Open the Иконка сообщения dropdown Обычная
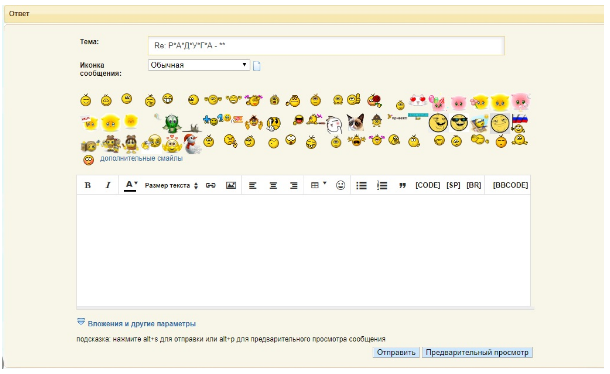 (x=199, y=65)
